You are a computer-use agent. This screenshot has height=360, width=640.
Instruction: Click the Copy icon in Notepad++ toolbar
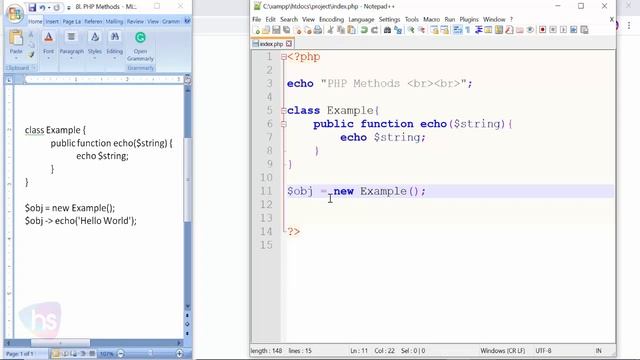pyautogui.click(x=341, y=30)
